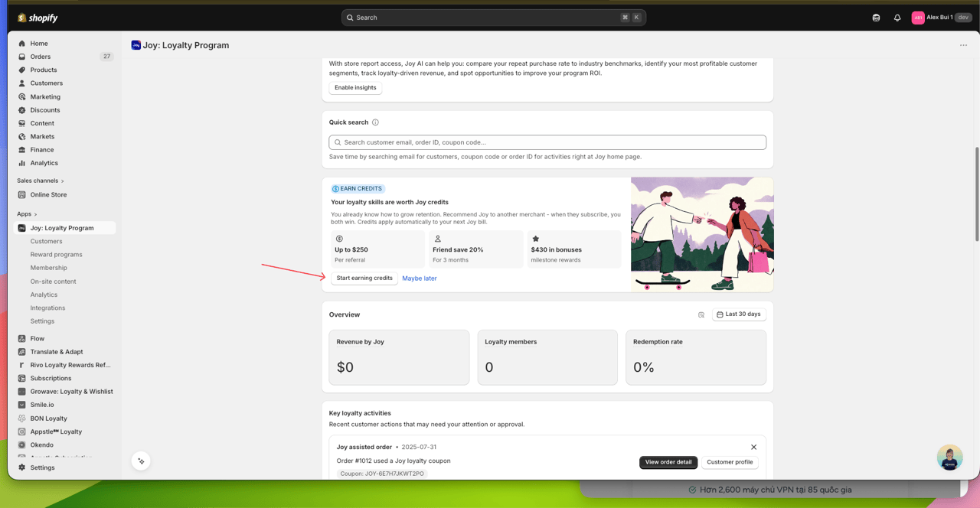Open the Alex Bui 1 account menu

pyautogui.click(x=942, y=18)
